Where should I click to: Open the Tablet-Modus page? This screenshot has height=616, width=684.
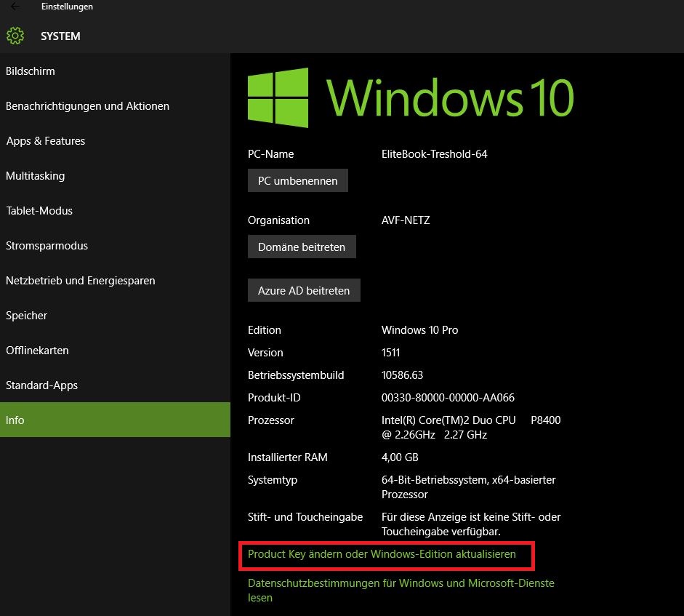click(x=115, y=211)
